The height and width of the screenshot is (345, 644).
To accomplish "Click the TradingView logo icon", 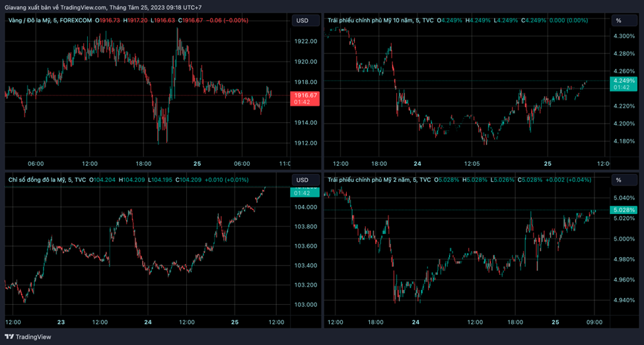I will pos(9,337).
